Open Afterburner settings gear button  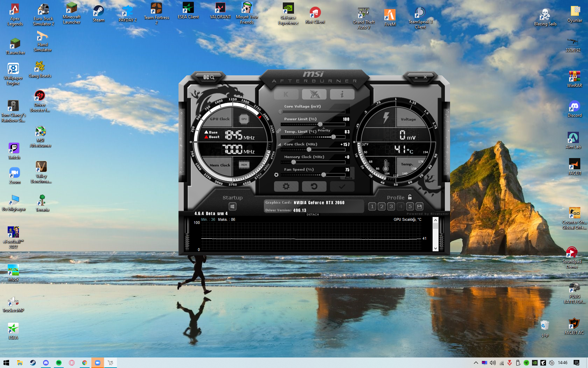tap(286, 186)
